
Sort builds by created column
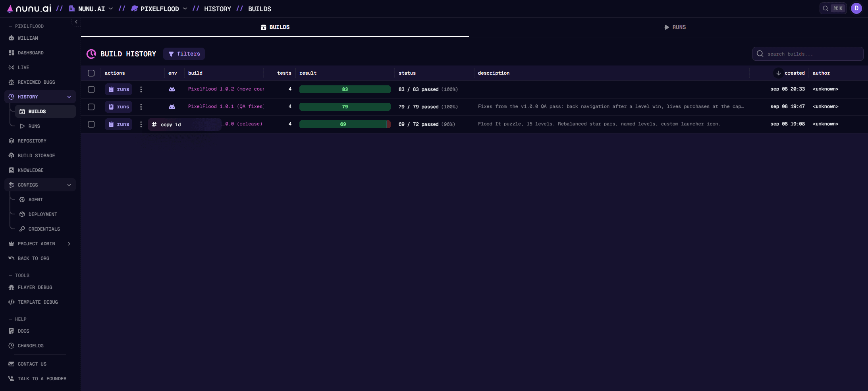tap(789, 73)
